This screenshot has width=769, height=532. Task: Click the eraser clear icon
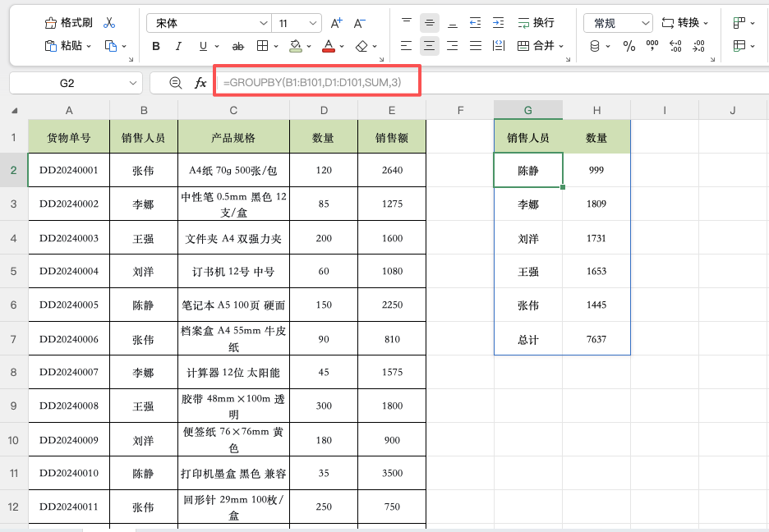pyautogui.click(x=361, y=46)
